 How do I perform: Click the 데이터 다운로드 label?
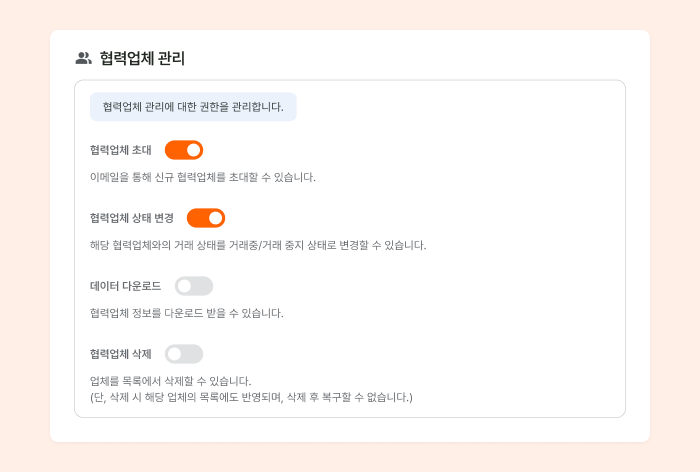[x=125, y=286]
